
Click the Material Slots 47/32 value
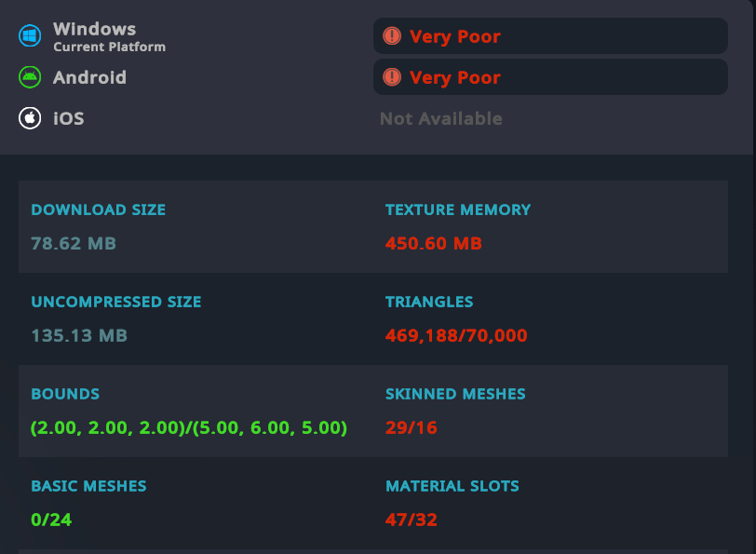pos(411,519)
